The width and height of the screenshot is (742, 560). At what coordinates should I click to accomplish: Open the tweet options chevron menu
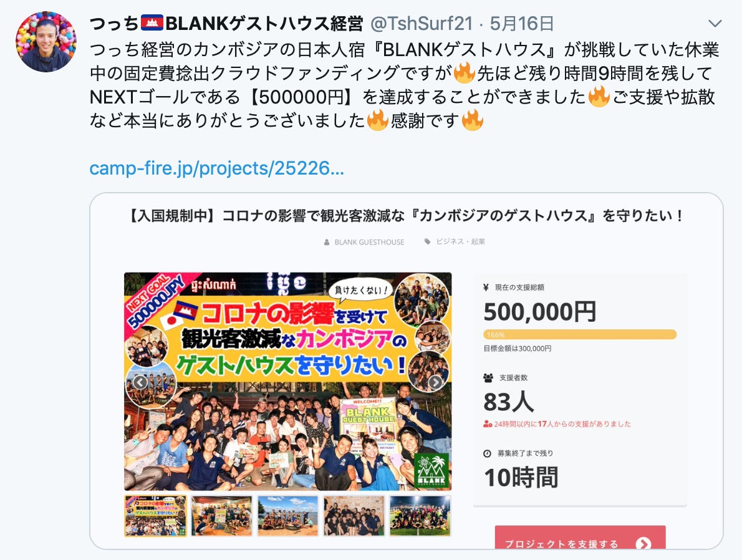tap(715, 22)
